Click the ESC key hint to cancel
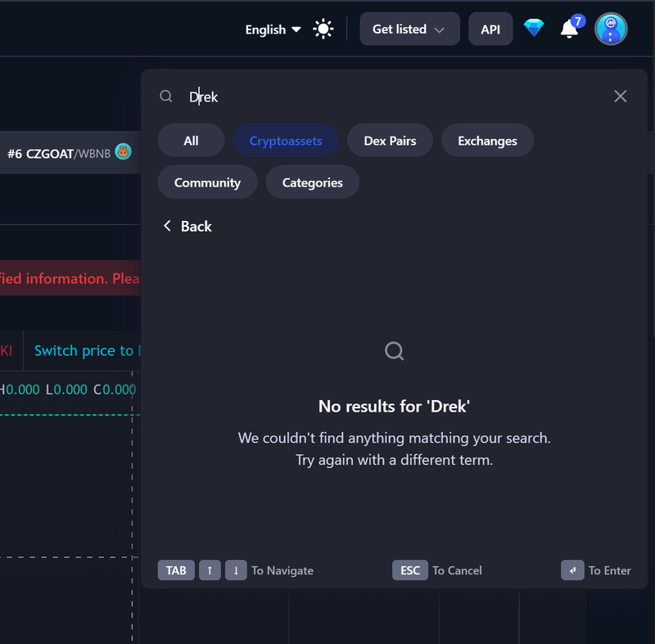Viewport: 655px width, 644px height. (x=410, y=570)
